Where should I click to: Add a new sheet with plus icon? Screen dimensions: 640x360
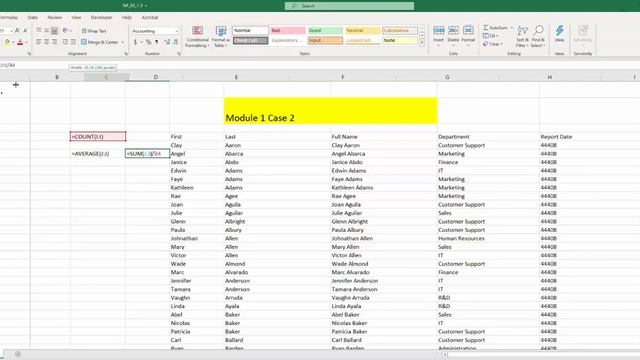[x=18, y=354]
